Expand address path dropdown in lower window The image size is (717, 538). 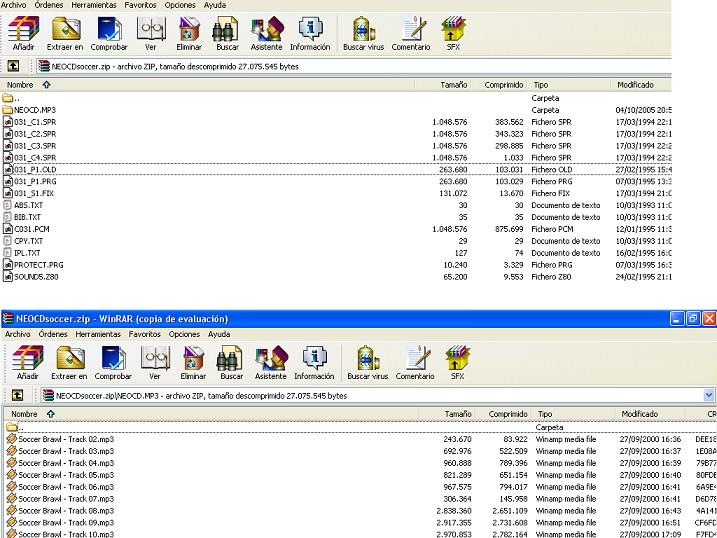coord(710,396)
